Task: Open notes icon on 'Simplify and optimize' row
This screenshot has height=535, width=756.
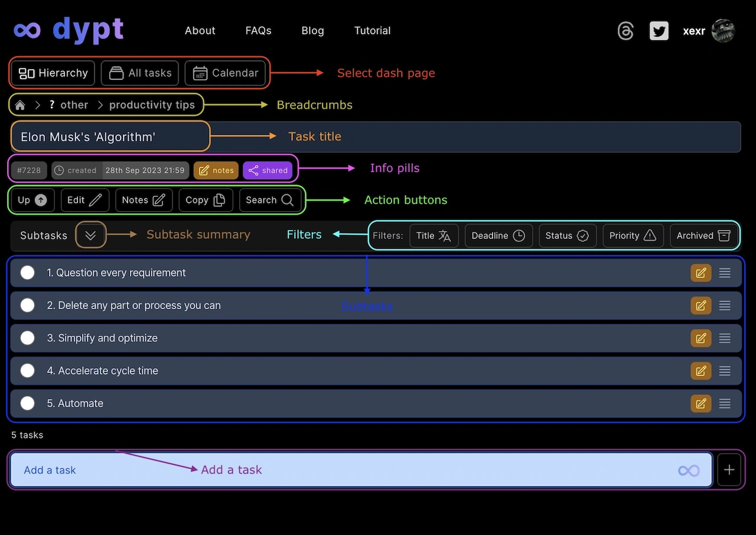Action: pos(700,338)
